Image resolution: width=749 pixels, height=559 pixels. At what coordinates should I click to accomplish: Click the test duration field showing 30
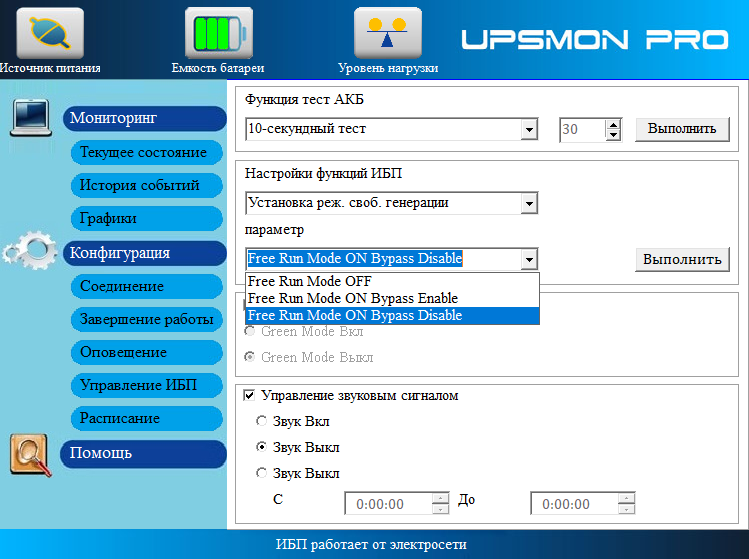click(x=583, y=129)
